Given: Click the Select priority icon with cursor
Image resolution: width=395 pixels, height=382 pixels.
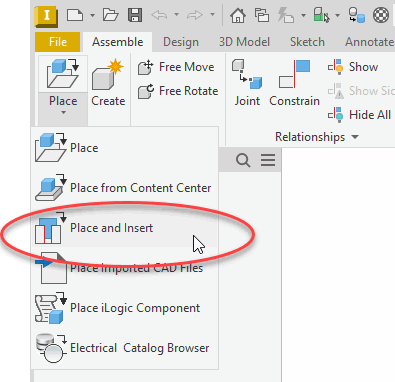Looking at the screenshot, I should [x=321, y=15].
